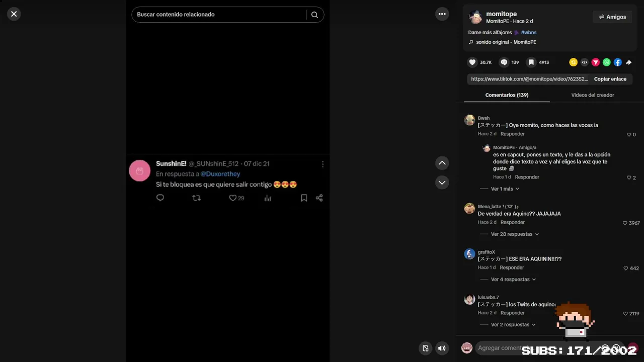The width and height of the screenshot is (644, 362).
Task: Select the Comentarios (139) tab
Action: coord(507,95)
